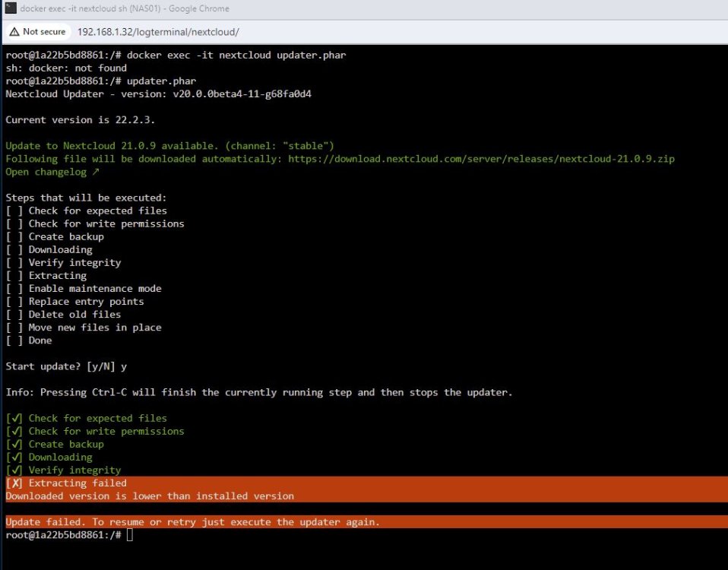
Task: Click the 'Steps that will be executed:' heading
Action: coord(86,198)
